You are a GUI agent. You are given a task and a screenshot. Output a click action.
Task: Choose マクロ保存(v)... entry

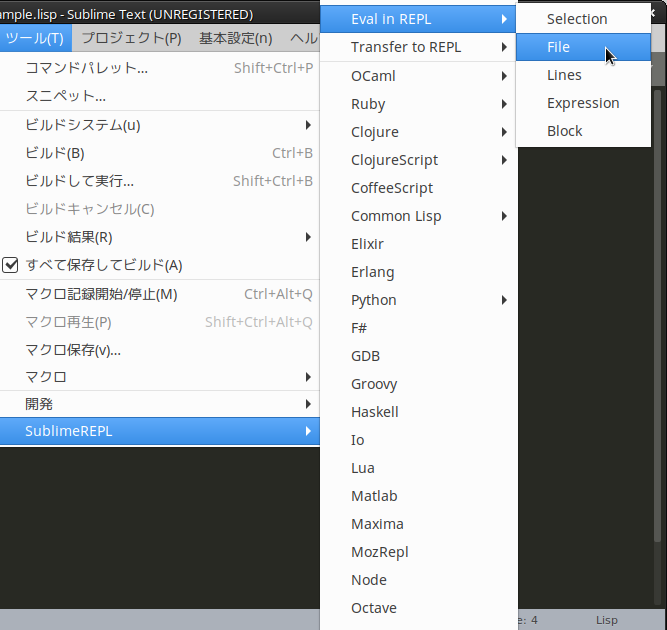(160, 350)
